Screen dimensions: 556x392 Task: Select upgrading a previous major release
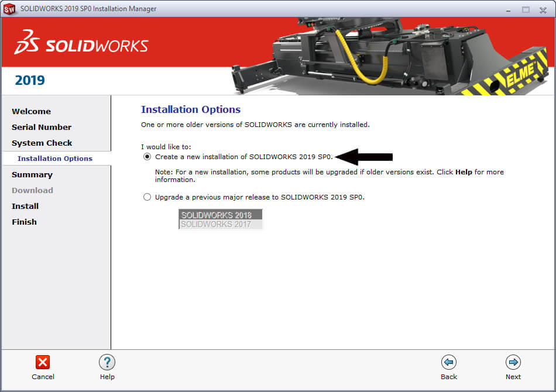[x=147, y=197]
